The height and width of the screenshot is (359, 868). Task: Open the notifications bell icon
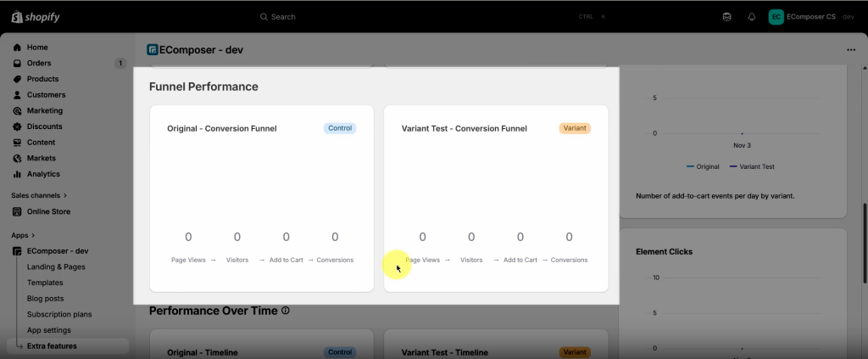click(x=751, y=17)
